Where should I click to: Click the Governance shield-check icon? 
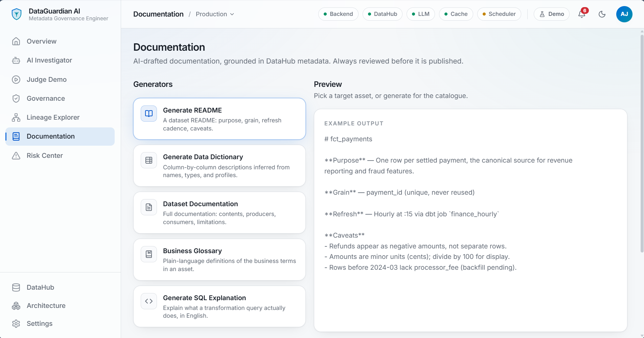point(16,98)
